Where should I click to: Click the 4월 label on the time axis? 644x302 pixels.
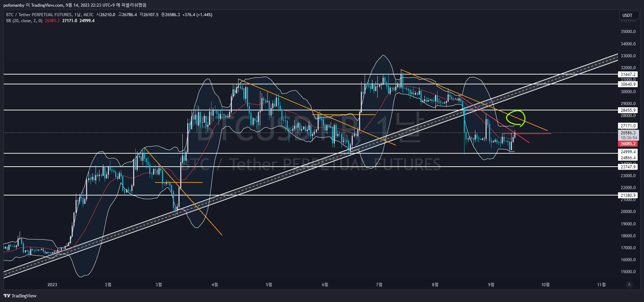coord(215,285)
